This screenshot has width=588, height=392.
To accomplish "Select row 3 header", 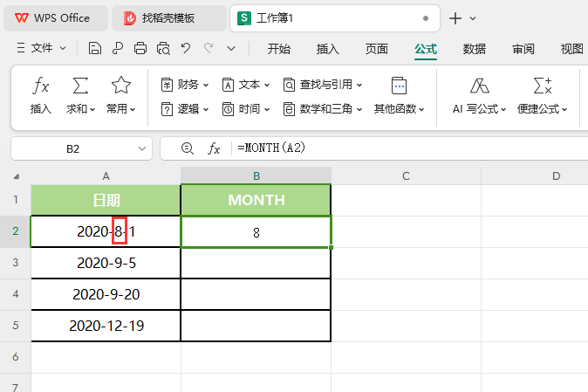I will tap(16, 263).
